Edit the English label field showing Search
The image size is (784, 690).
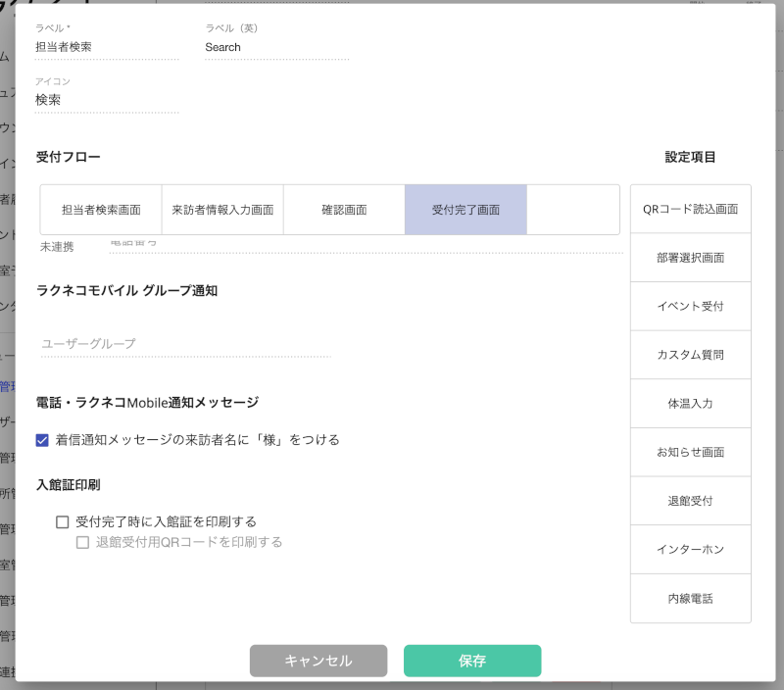[x=276, y=47]
